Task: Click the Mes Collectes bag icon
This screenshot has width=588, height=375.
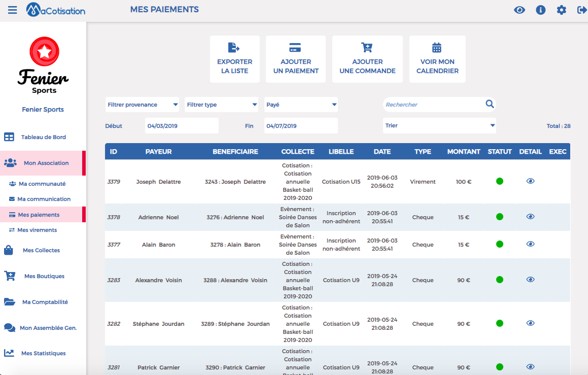Action: (x=8, y=250)
